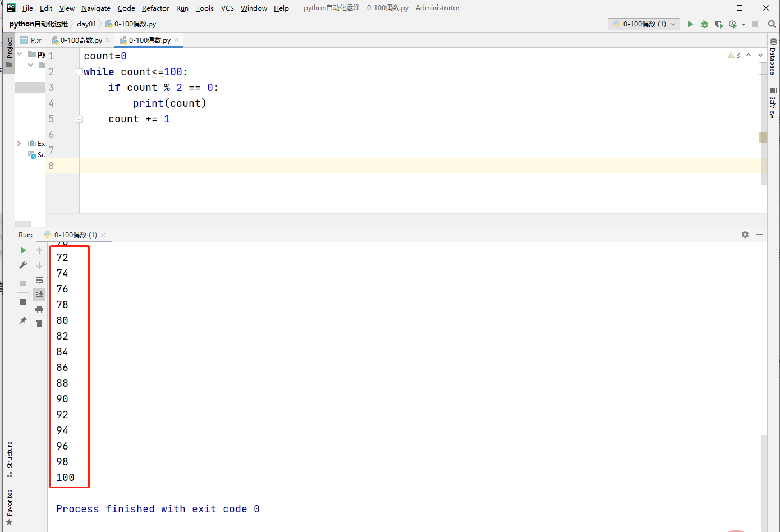This screenshot has width=780, height=532.
Task: Collapse the nested subfolder in project tree
Action: pyautogui.click(x=30, y=65)
